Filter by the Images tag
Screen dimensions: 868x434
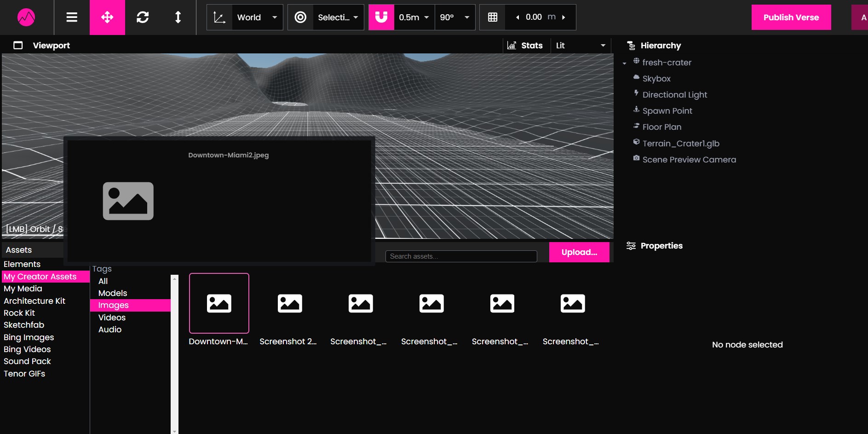point(130,305)
